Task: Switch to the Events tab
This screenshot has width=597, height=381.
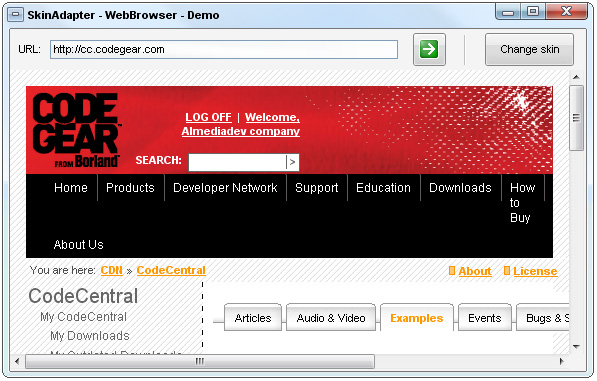Action: pyautogui.click(x=485, y=317)
